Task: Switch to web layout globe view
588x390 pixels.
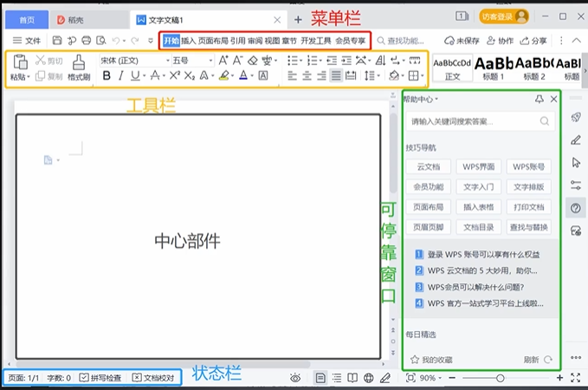Action: tap(369, 378)
